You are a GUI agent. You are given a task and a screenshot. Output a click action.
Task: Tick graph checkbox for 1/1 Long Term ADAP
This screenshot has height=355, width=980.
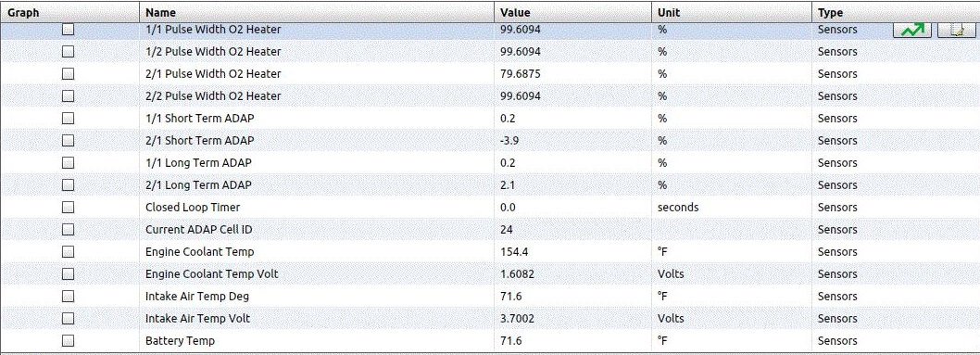69,162
